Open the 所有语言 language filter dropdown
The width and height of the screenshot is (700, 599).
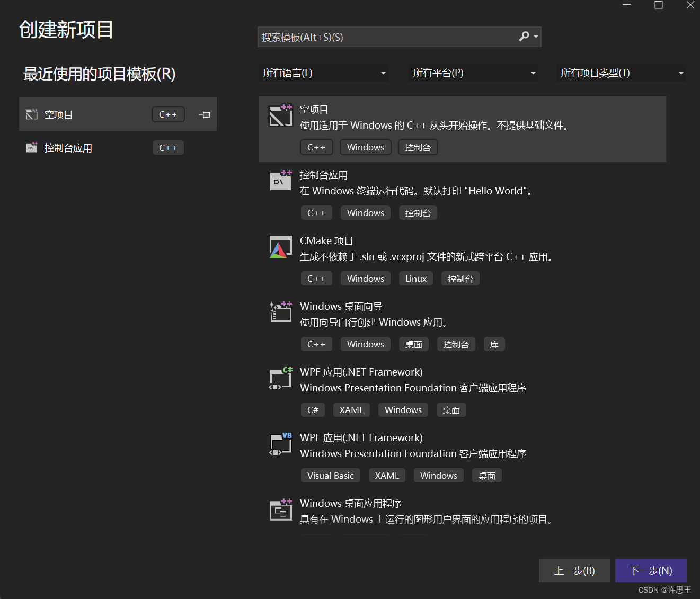tap(323, 73)
